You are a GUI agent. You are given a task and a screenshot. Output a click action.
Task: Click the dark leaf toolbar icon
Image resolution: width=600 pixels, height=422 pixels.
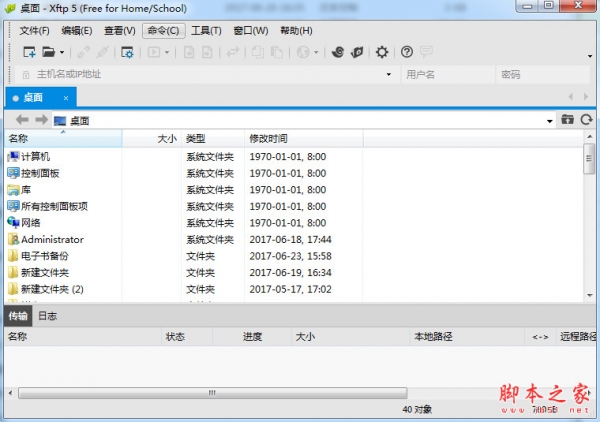coord(357,52)
